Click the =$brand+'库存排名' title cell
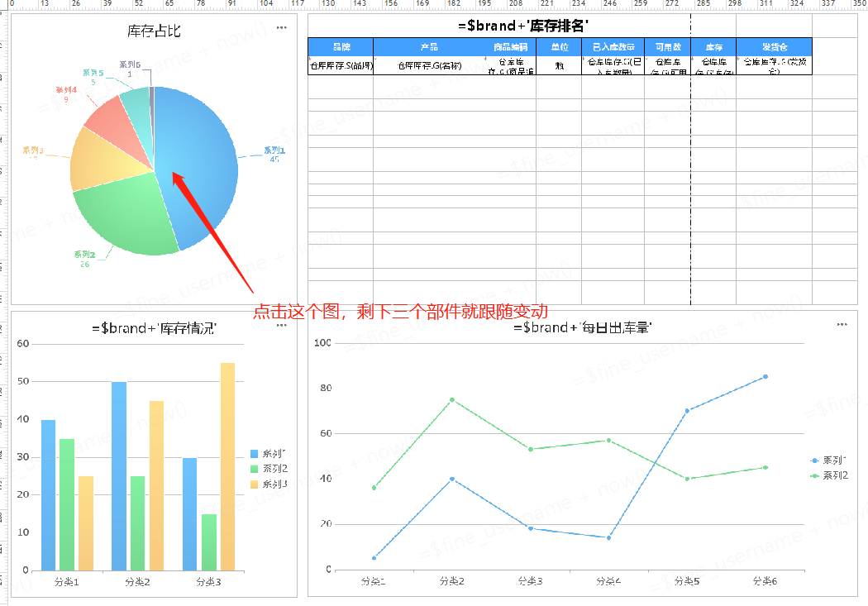868x606 pixels. point(523,26)
